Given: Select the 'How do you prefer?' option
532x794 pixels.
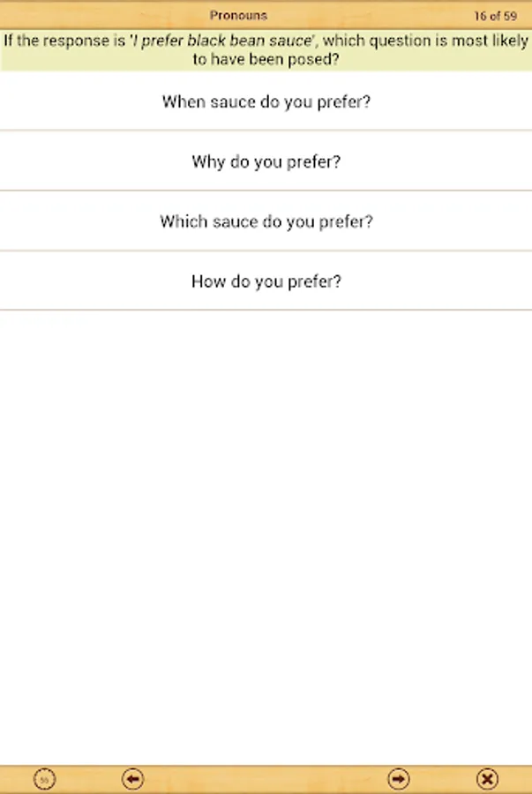Looking at the screenshot, I should point(266,281).
